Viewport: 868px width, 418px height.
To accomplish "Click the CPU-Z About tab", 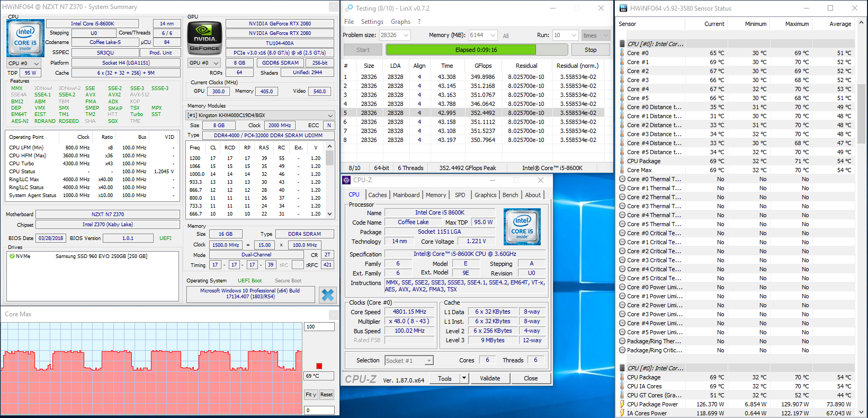I will click(533, 195).
